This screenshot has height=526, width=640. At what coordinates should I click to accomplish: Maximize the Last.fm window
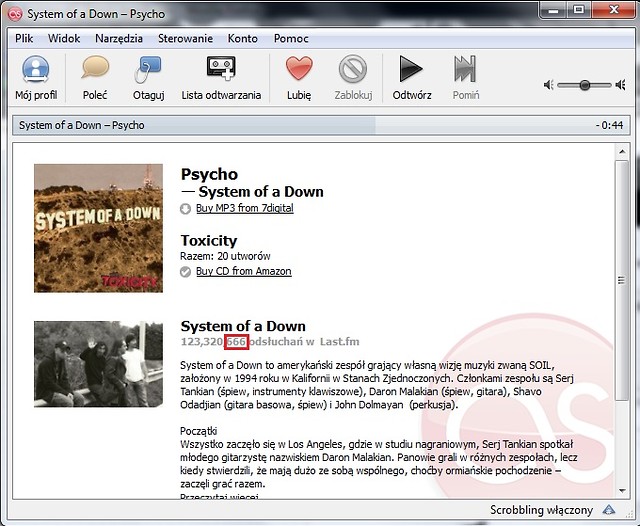click(x=579, y=10)
